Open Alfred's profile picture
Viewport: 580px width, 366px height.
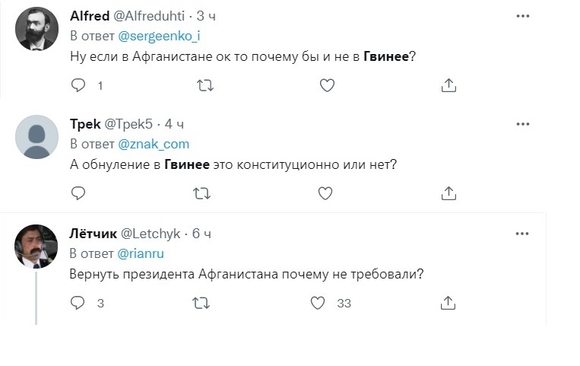coord(37,29)
